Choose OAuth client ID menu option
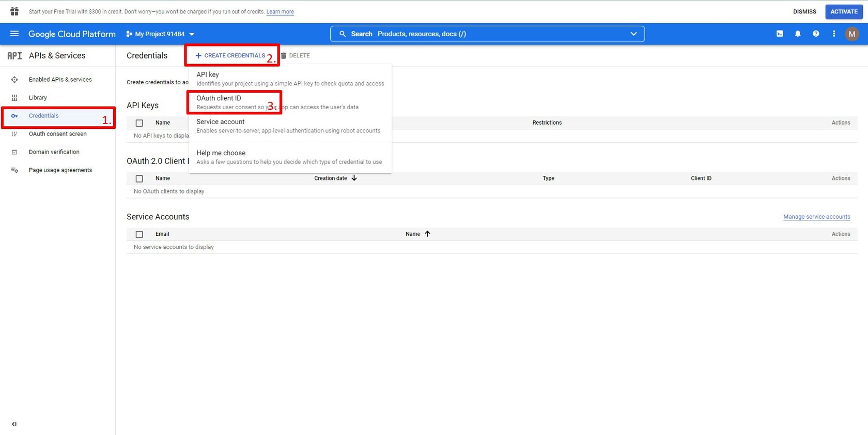This screenshot has height=435, width=868. (x=290, y=102)
